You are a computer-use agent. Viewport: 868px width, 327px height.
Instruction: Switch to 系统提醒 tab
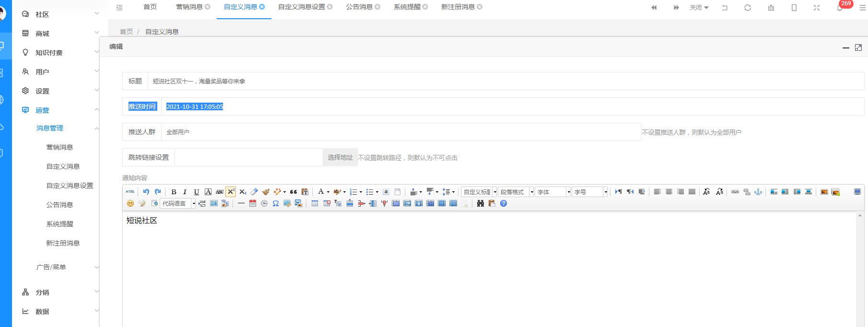coord(407,7)
